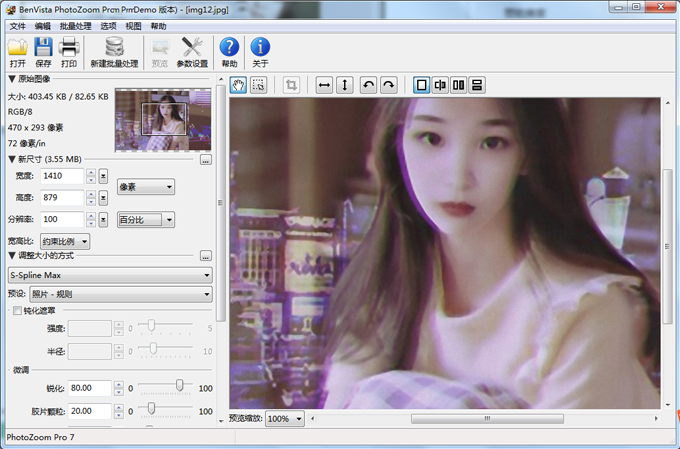Select the marquee selection tool
The image size is (680, 449).
tap(258, 85)
